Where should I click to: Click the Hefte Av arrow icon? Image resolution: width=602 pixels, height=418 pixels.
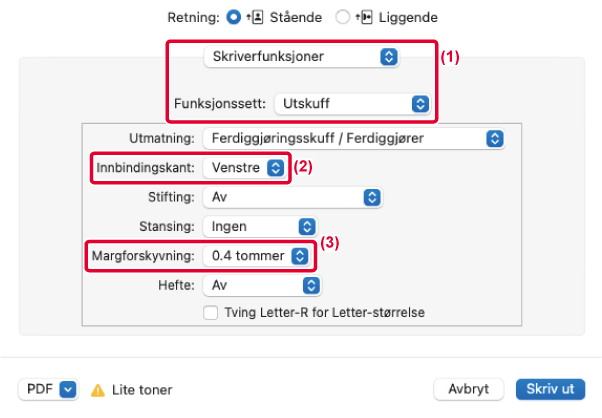tap(311, 286)
